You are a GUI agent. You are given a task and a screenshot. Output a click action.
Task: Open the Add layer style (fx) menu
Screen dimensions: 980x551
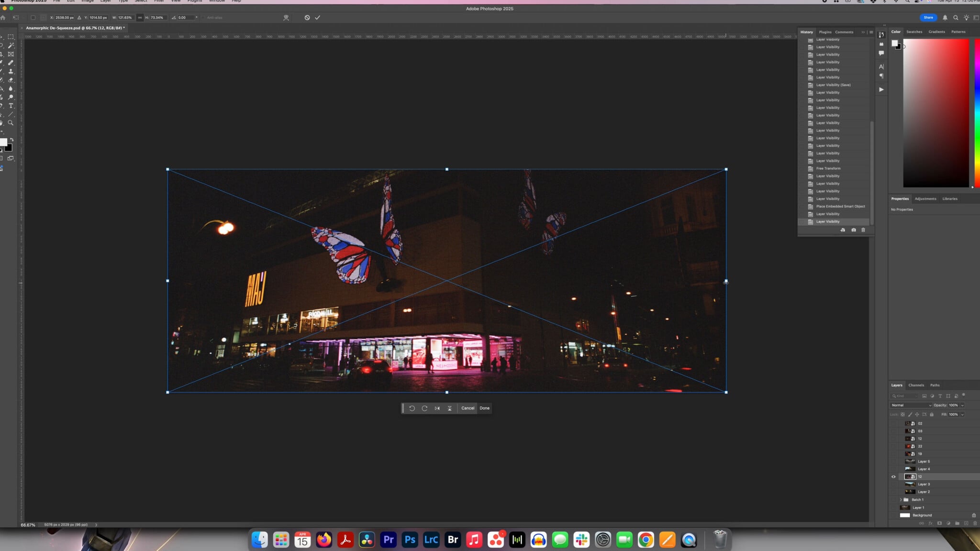point(930,524)
